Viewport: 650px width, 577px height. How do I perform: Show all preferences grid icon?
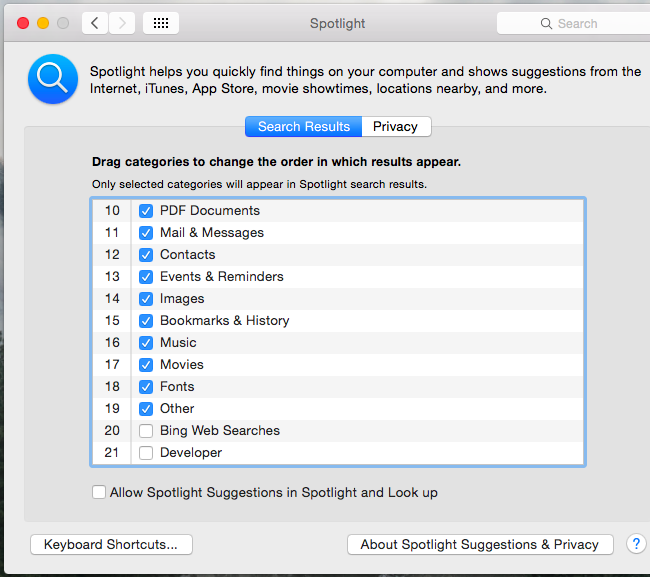pos(161,23)
